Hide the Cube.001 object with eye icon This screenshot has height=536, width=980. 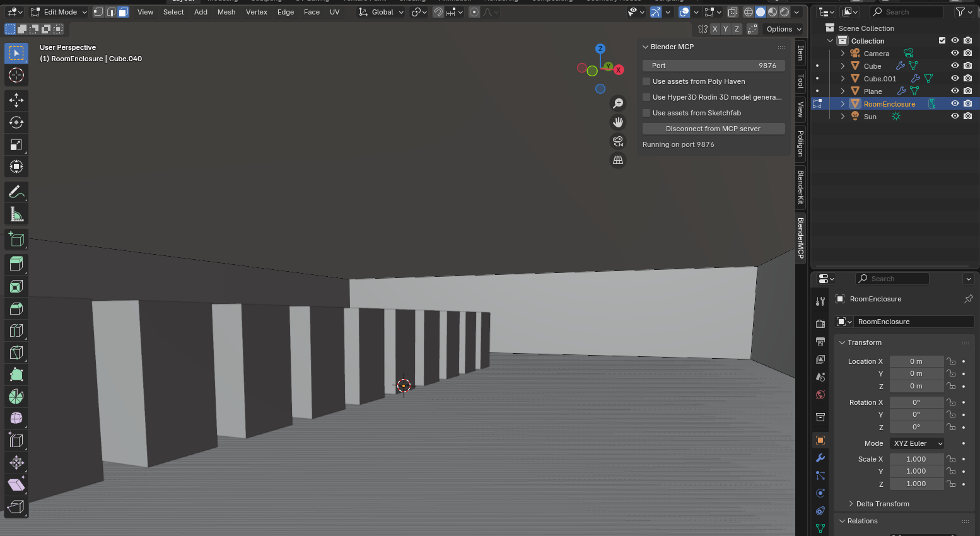[x=955, y=78]
